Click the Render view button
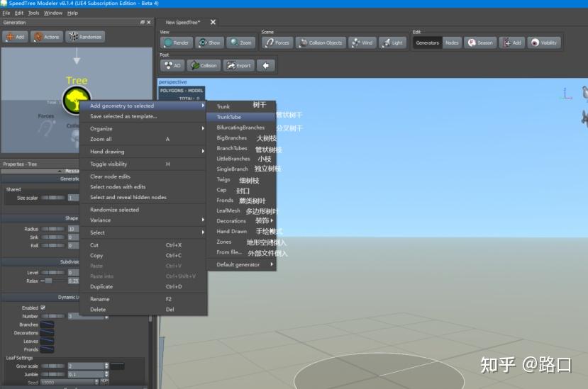 coord(177,43)
